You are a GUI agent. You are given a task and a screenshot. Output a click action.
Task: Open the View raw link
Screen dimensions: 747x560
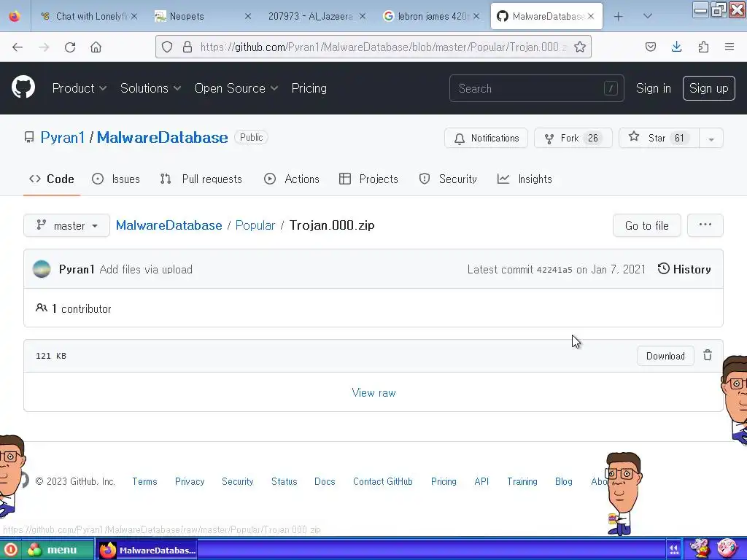tap(373, 392)
